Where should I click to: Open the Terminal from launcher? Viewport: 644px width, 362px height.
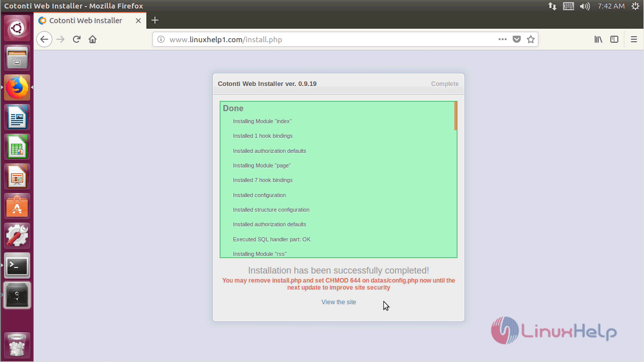coord(17,265)
